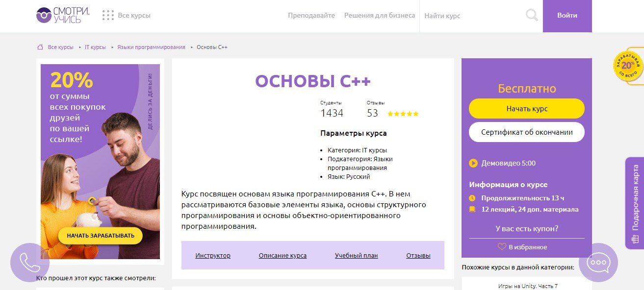Click the home breadcrumb icon

[40, 48]
